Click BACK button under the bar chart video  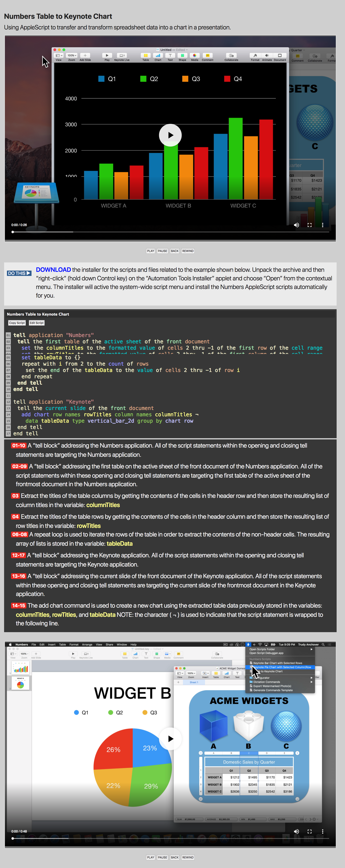[174, 251]
